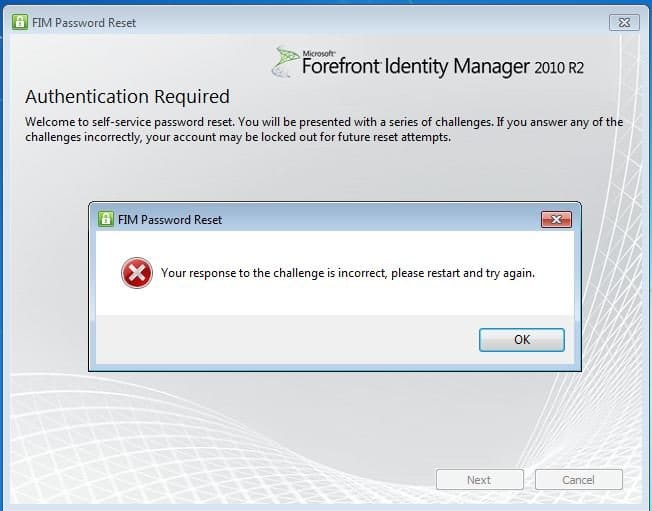Click the main window title text
The height and width of the screenshot is (511, 652).
(84, 22)
